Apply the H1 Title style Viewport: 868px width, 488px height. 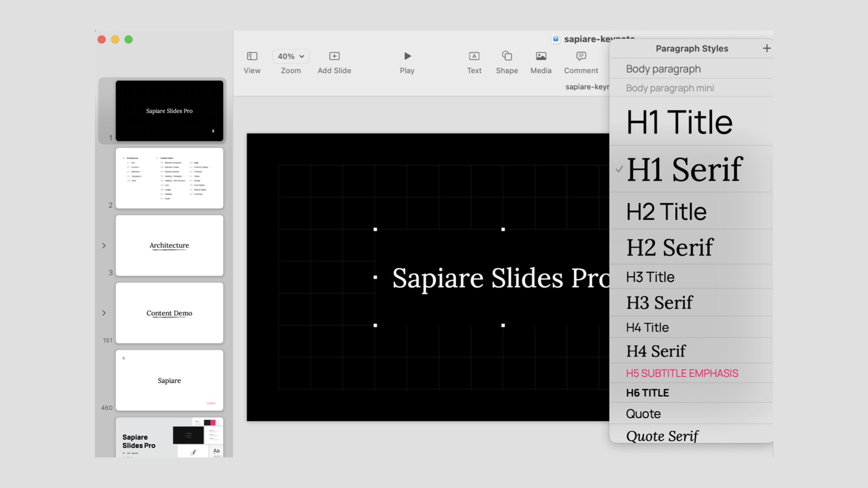point(691,122)
